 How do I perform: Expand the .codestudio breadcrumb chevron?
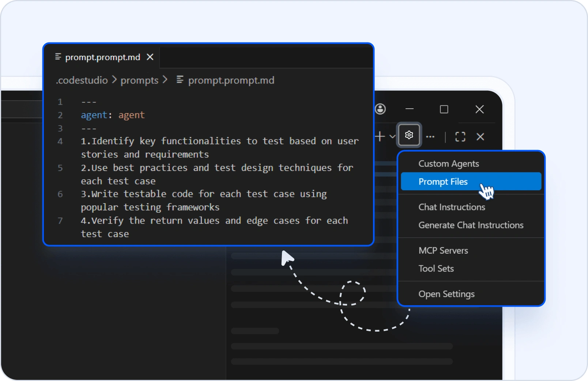(114, 80)
